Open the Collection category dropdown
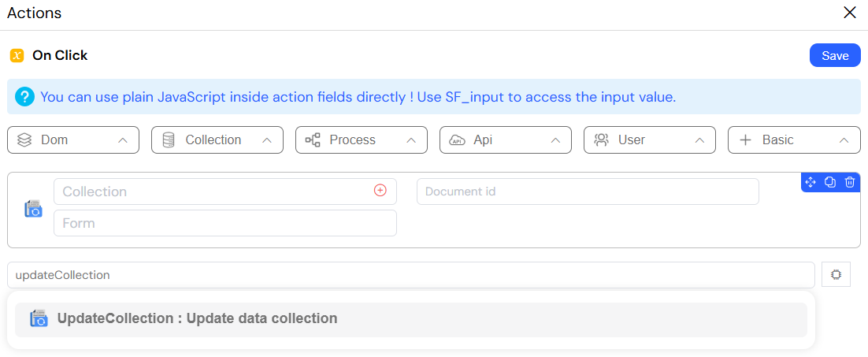The width and height of the screenshot is (868, 357). pos(217,140)
